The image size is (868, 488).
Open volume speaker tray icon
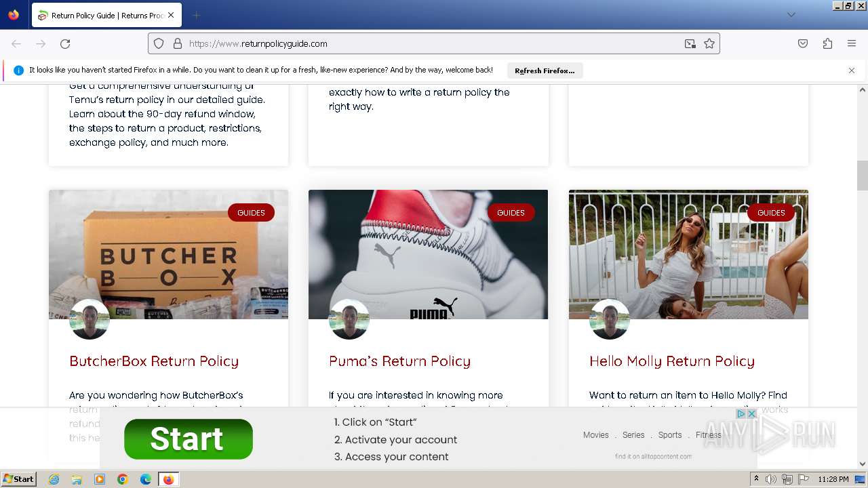point(771,479)
